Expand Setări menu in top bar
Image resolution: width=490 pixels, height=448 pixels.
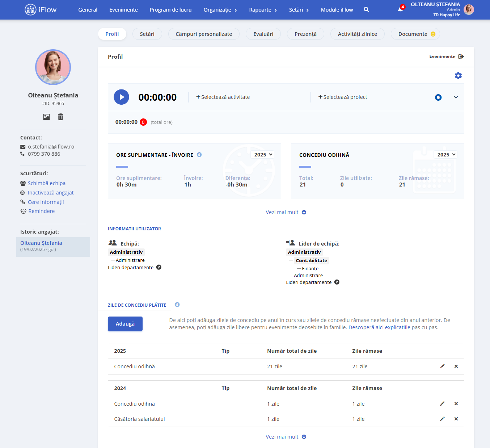pos(299,10)
